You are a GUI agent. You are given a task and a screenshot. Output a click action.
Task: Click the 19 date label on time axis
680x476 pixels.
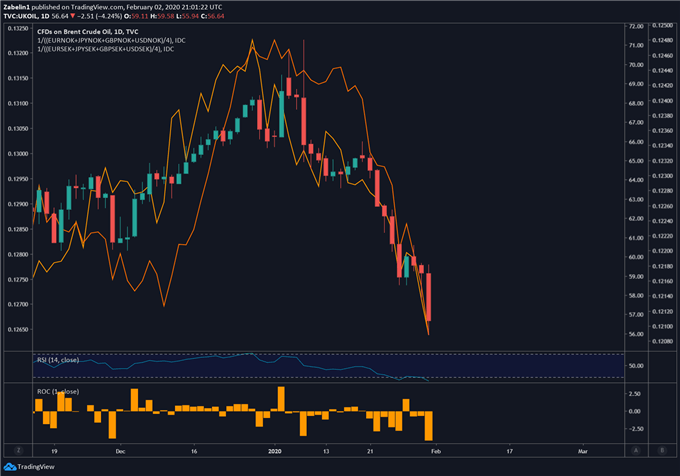pos(54,451)
